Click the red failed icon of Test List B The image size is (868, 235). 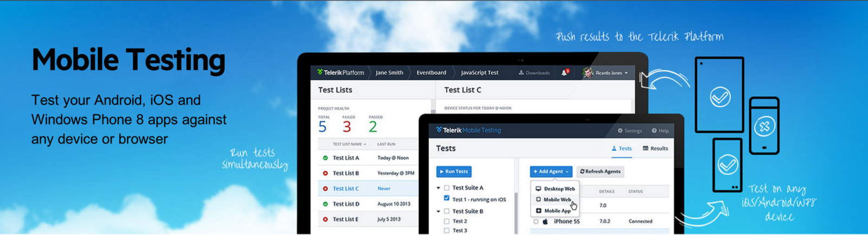325,173
